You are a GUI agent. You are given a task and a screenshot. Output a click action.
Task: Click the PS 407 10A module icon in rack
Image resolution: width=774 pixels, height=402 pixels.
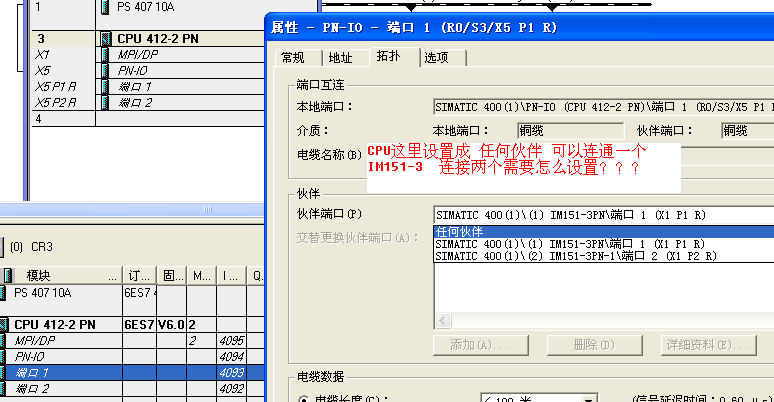click(x=105, y=7)
